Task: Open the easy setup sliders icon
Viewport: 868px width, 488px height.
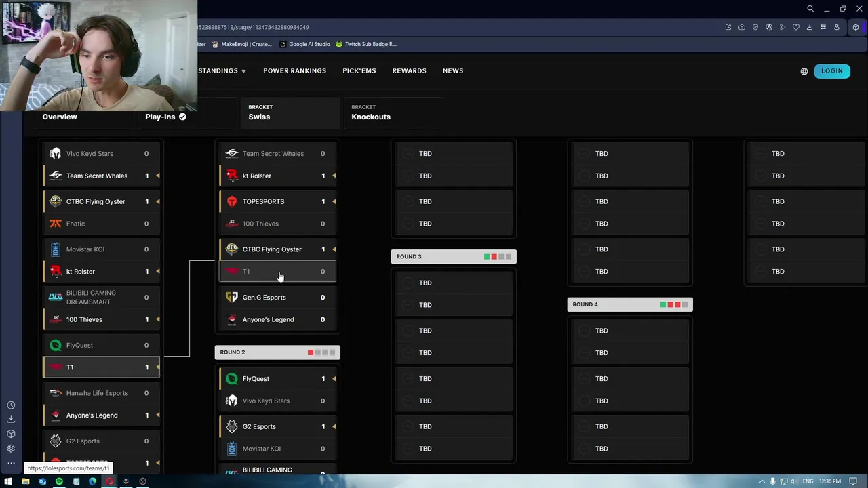Action: [x=823, y=27]
